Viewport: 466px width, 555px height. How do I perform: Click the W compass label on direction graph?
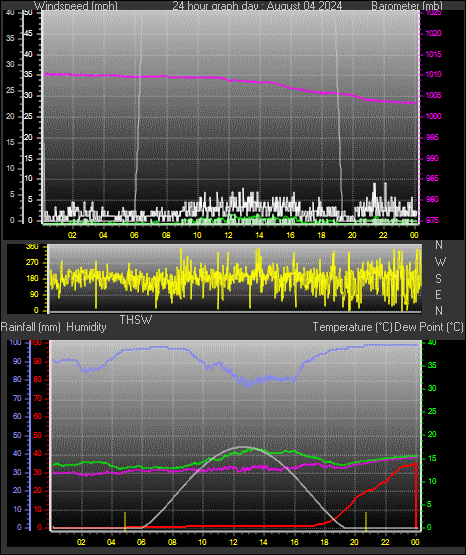pos(440,262)
